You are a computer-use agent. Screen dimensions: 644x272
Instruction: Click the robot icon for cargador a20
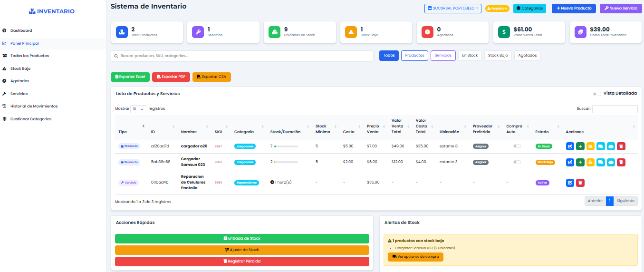tap(611, 146)
